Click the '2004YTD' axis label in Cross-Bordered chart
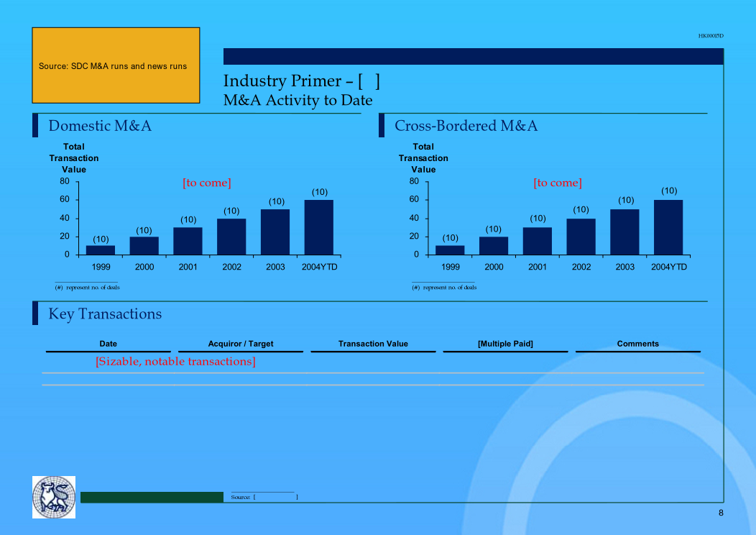Screen dimensions: 756x535 [669, 267]
